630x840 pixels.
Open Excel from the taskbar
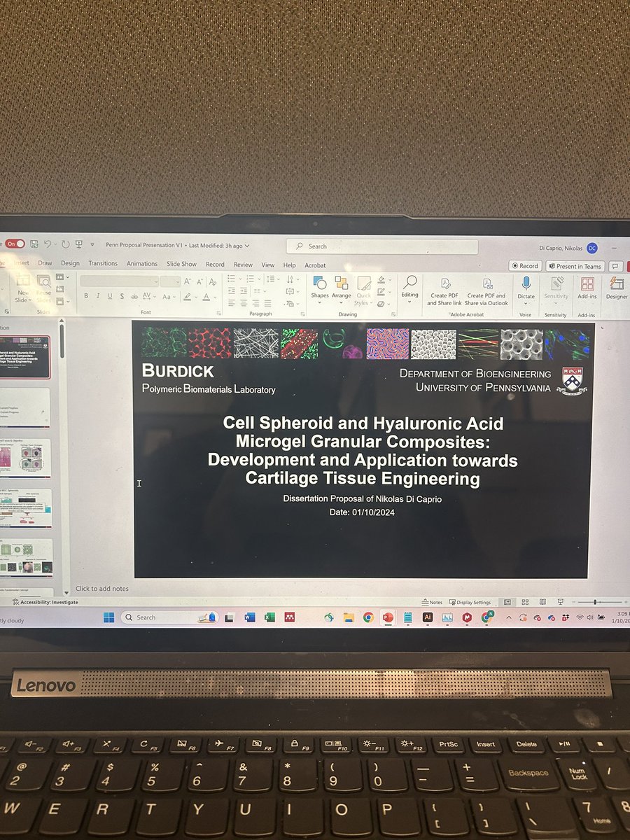[x=269, y=618]
